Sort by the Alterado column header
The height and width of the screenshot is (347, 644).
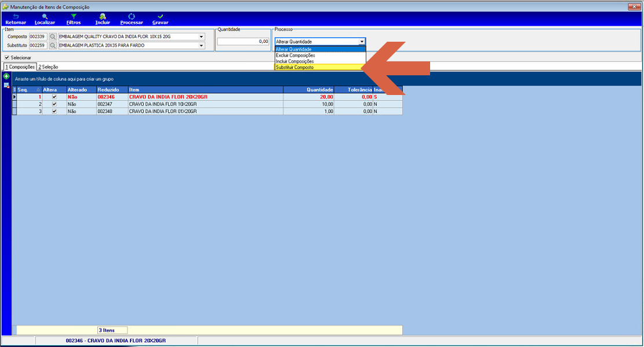pyautogui.click(x=81, y=90)
